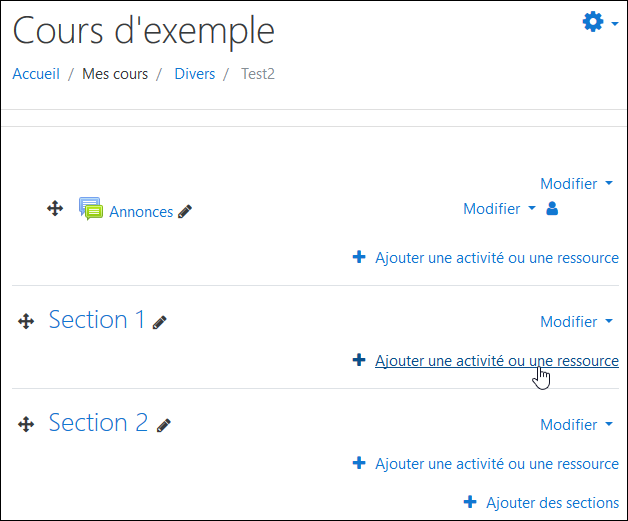Screen dimensions: 628x521
Task: Open the course settings gear menu
Action: click(x=600, y=22)
